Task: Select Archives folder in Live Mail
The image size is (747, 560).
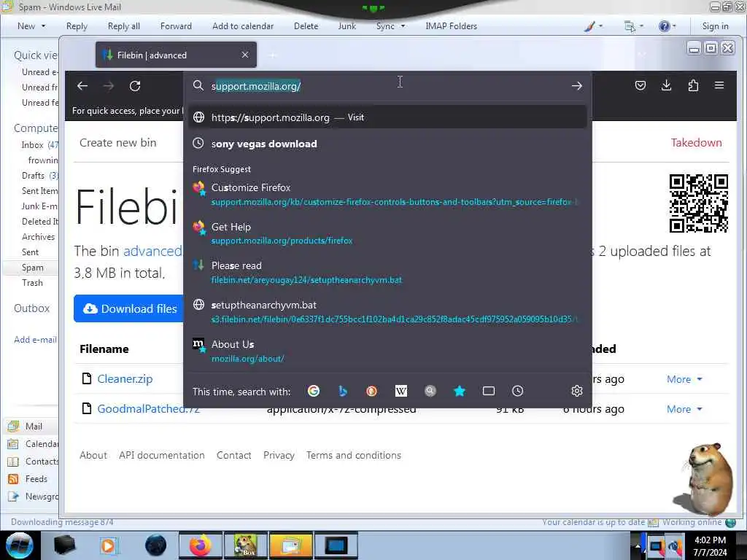Action: tap(38, 237)
